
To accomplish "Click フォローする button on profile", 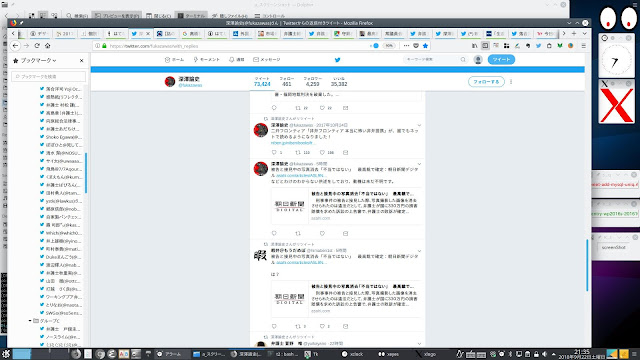I will pyautogui.click(x=486, y=82).
